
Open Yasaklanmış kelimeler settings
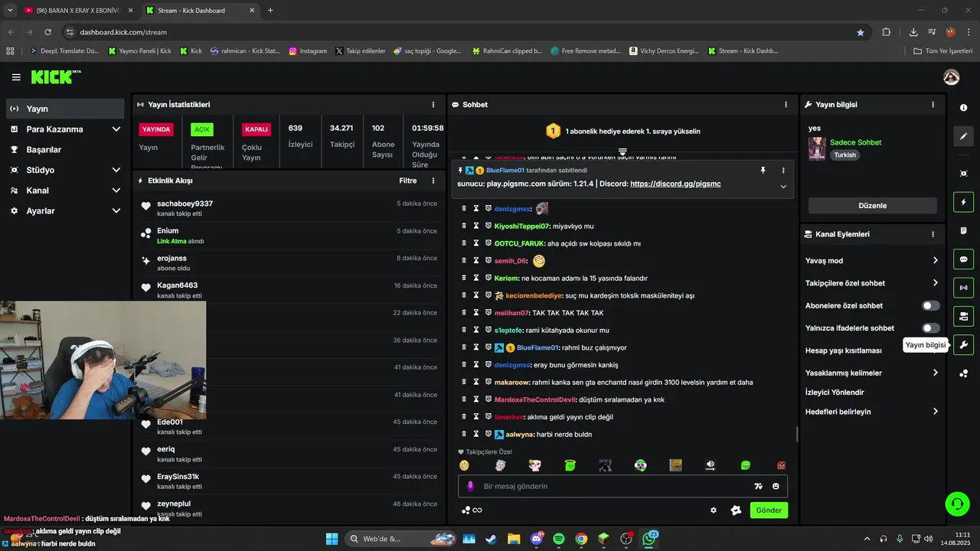click(x=872, y=373)
